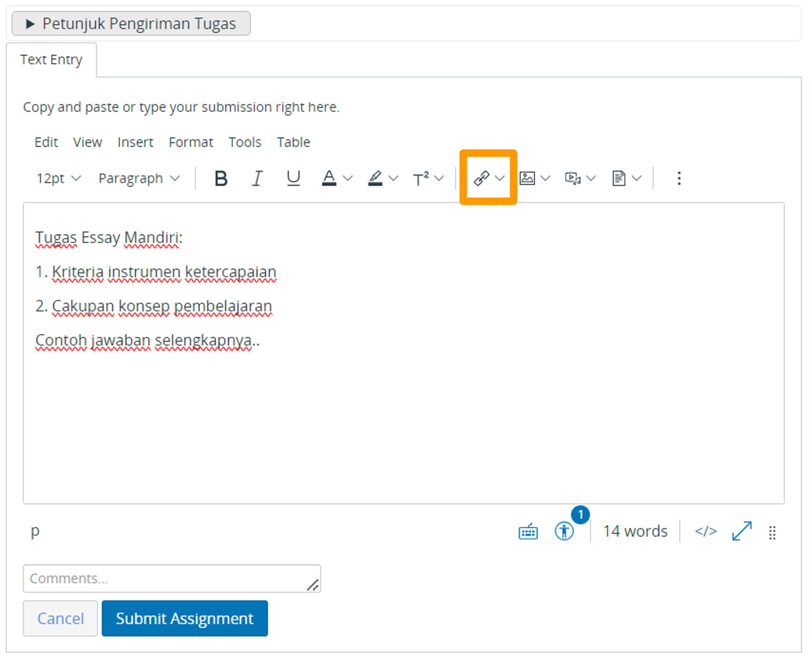Switch to HTML code editor view
This screenshot has width=812, height=667.
pos(705,532)
